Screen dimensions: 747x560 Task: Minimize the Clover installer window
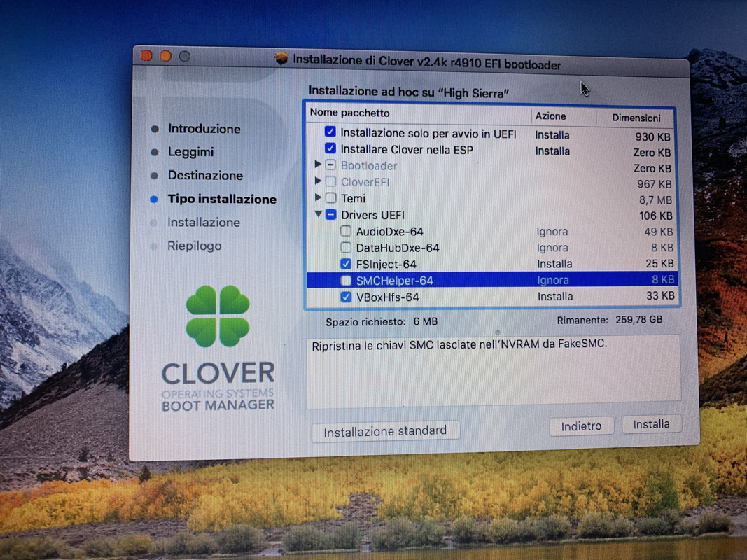click(165, 56)
